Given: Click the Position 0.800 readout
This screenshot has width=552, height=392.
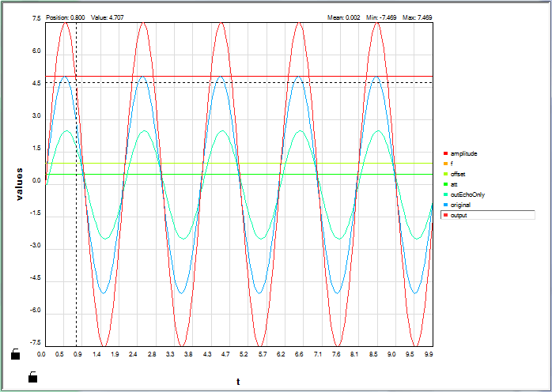Looking at the screenshot, I should point(66,17).
